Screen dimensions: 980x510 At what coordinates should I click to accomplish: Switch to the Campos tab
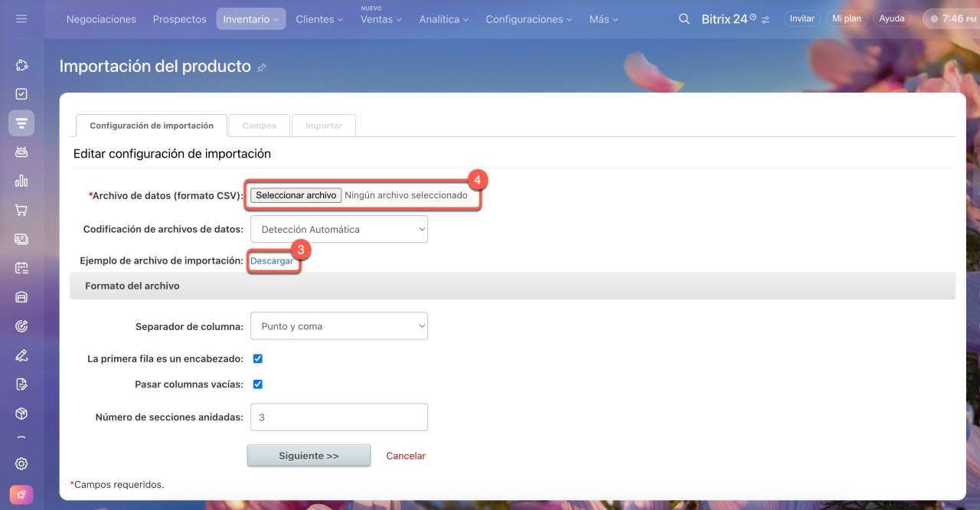[x=259, y=126]
